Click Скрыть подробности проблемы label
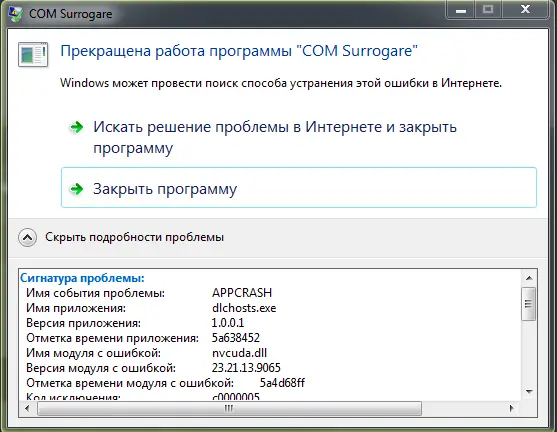557x432 pixels. point(134,237)
